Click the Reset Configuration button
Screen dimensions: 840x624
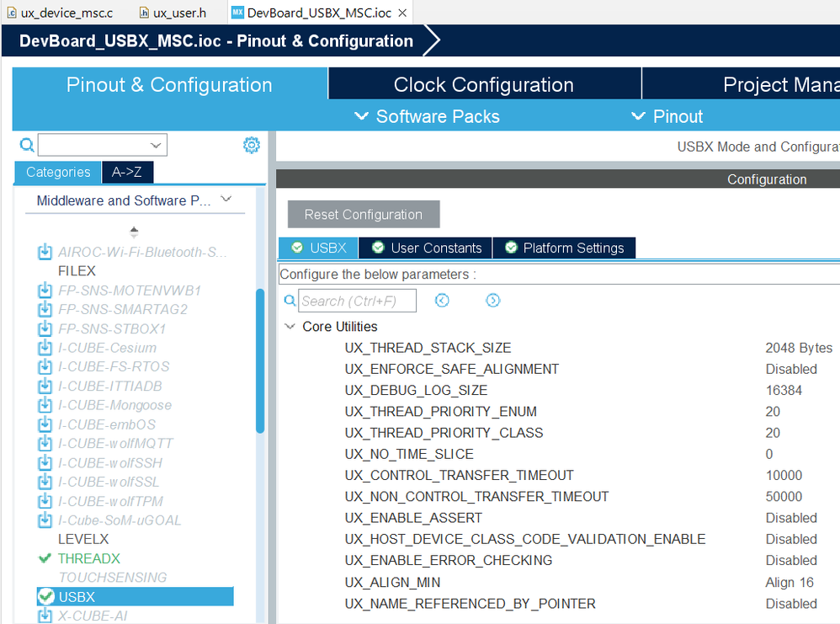(364, 215)
